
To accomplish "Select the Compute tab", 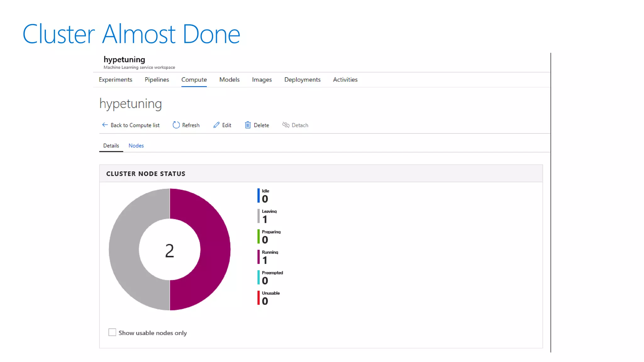I will [x=194, y=80].
